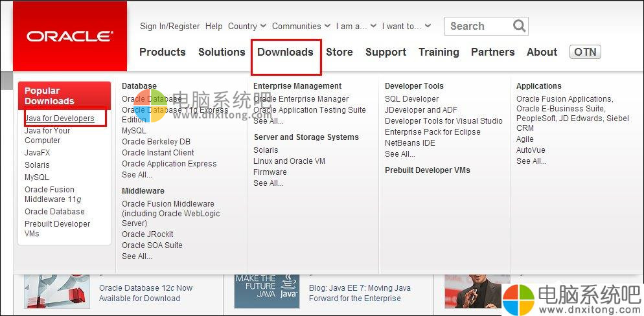Open Firmware link
This screenshot has height=316, width=644.
tap(270, 172)
